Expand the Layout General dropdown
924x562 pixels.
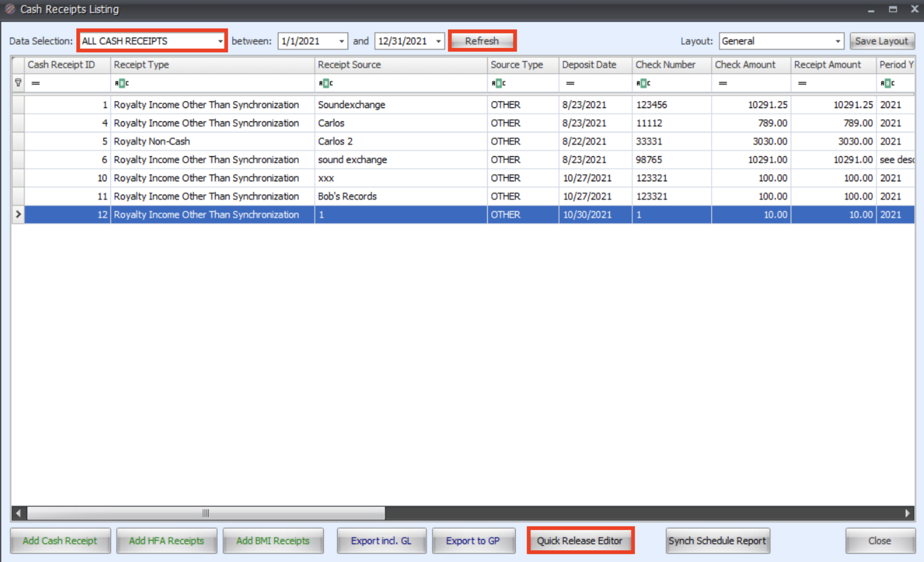(837, 41)
